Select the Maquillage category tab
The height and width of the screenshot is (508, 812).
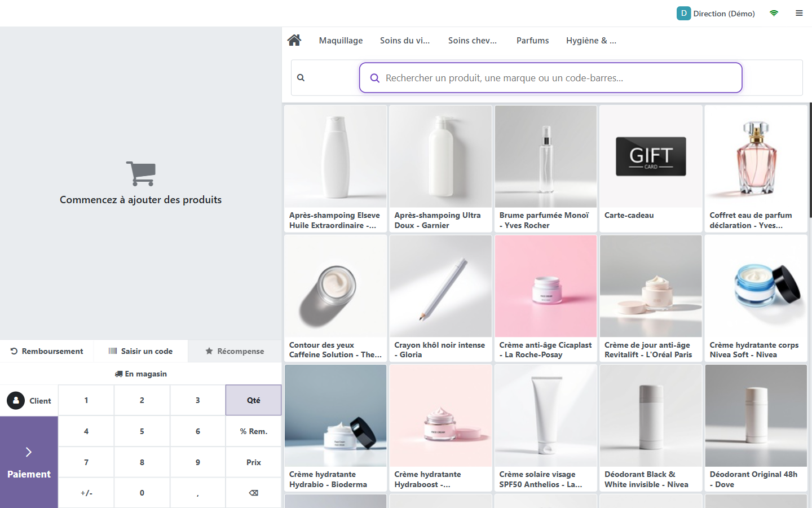[341, 41]
